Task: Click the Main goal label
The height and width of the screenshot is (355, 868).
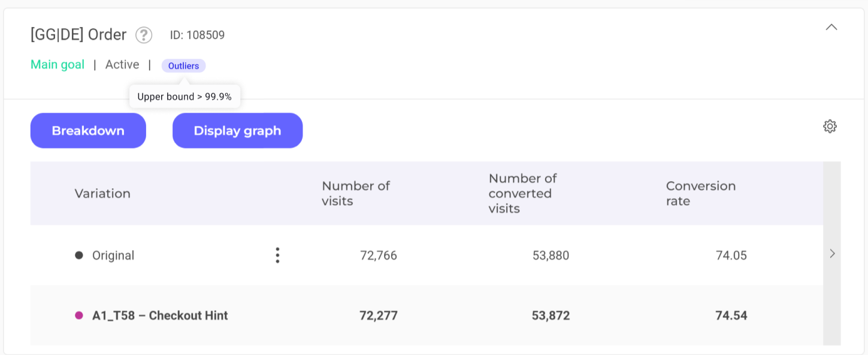Action: pyautogui.click(x=58, y=65)
